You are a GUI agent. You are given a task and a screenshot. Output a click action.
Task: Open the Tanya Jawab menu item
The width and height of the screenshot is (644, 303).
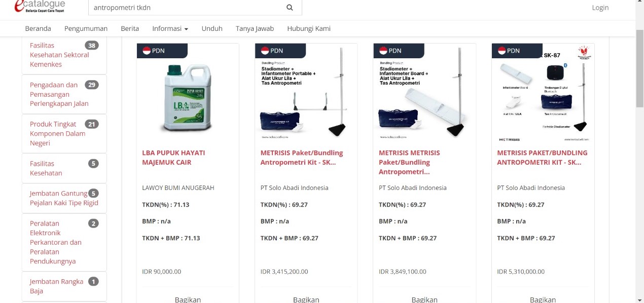[x=255, y=28]
